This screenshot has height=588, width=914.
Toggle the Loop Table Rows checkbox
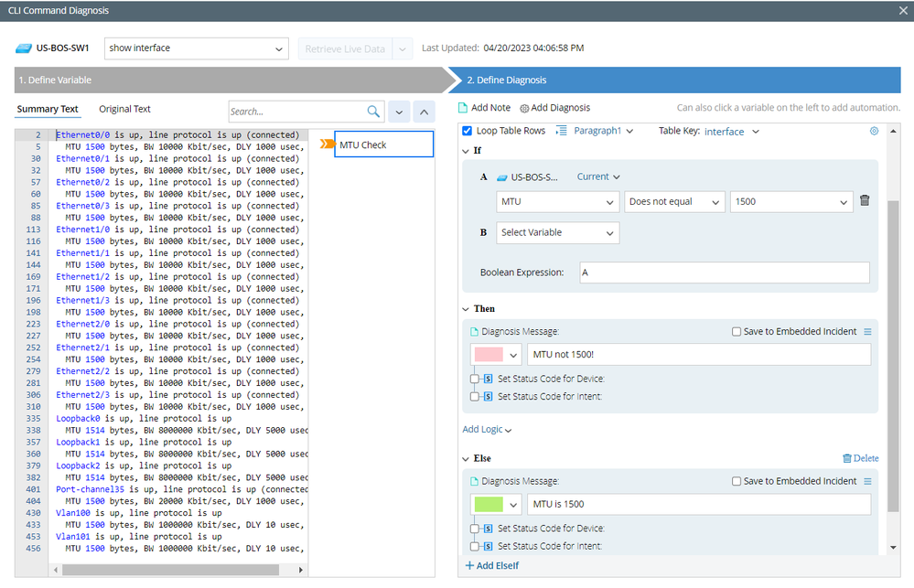tap(468, 131)
